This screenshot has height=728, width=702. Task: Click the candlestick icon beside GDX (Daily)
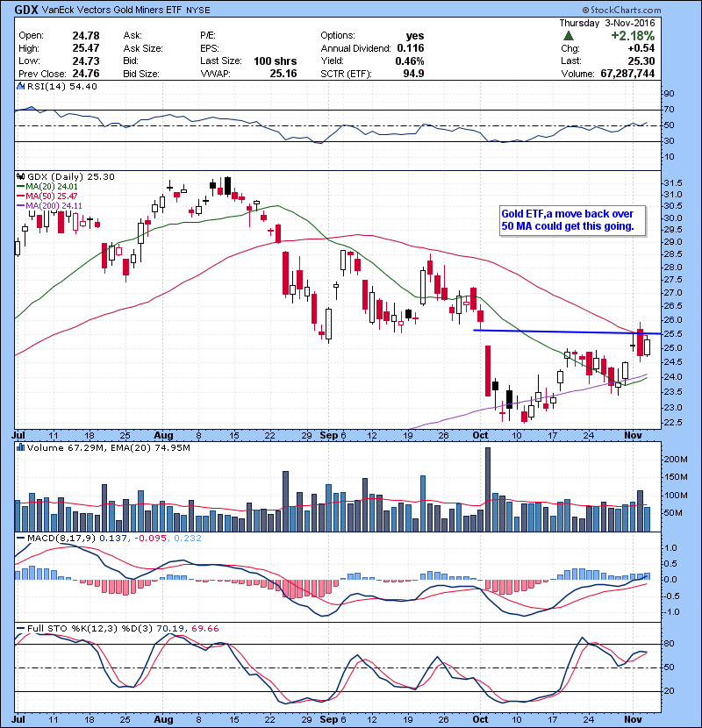coord(20,176)
